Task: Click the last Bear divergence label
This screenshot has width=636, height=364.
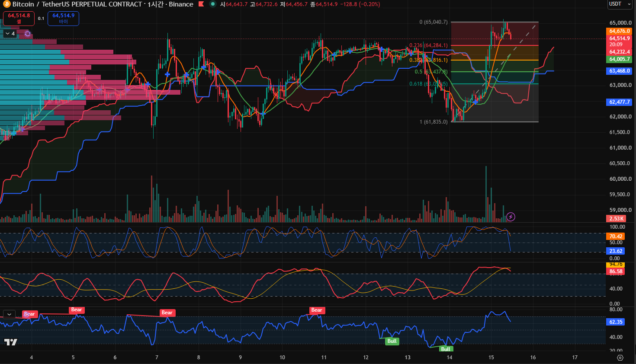Action: [317, 310]
